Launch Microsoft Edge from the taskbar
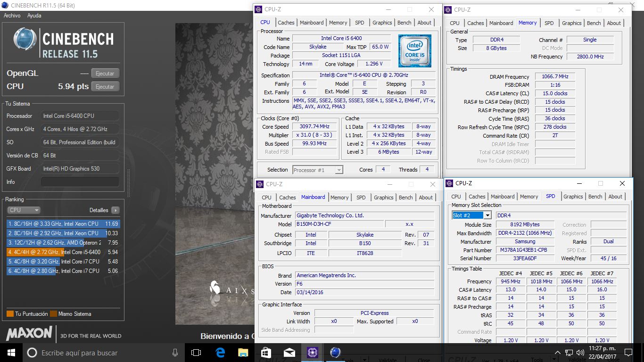This screenshot has width=644, height=362. click(220, 353)
